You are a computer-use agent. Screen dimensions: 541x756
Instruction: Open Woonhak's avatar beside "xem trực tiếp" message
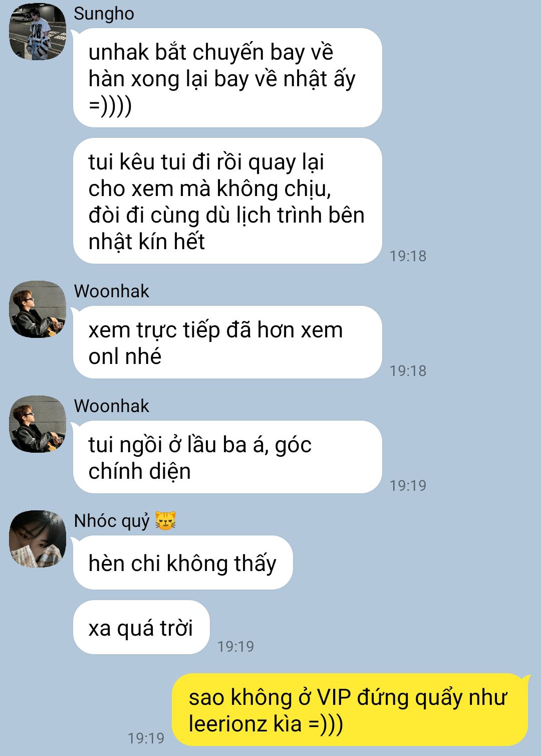(x=38, y=309)
